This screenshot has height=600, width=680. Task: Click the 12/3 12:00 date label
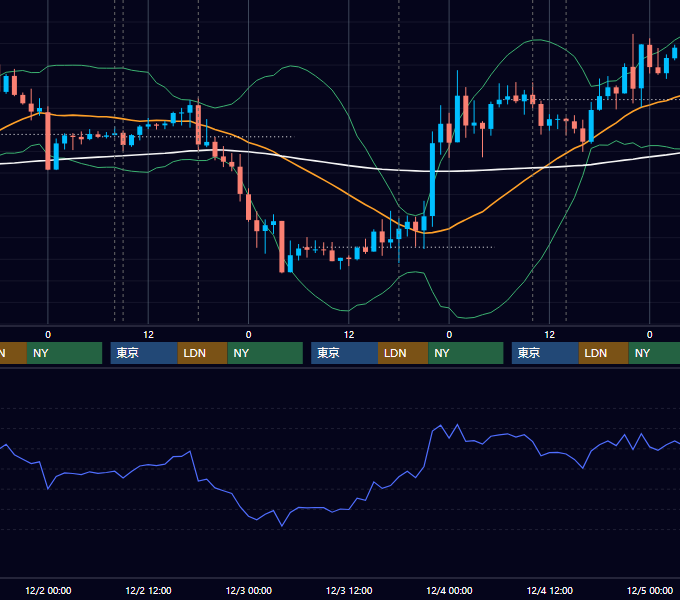(x=349, y=590)
